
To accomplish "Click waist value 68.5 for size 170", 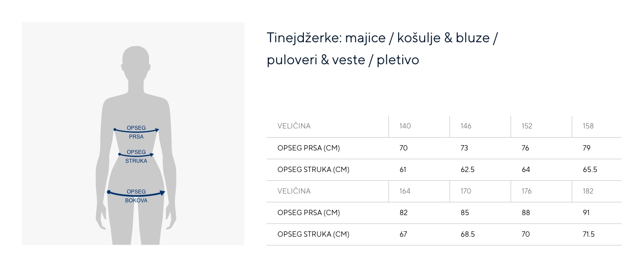I will pyautogui.click(x=467, y=234).
